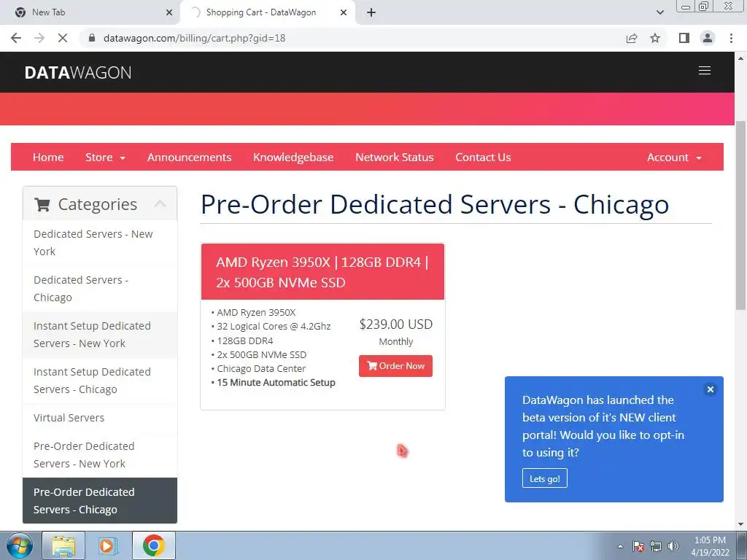The height and width of the screenshot is (560, 747).
Task: Click the Chrome taskbar icon
Action: [153, 545]
